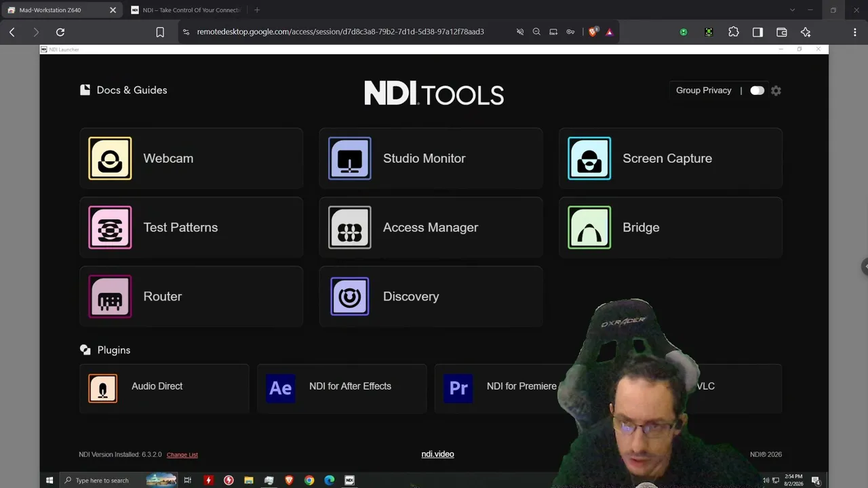
Task: Open File Explorer from the taskbar
Action: 249,481
